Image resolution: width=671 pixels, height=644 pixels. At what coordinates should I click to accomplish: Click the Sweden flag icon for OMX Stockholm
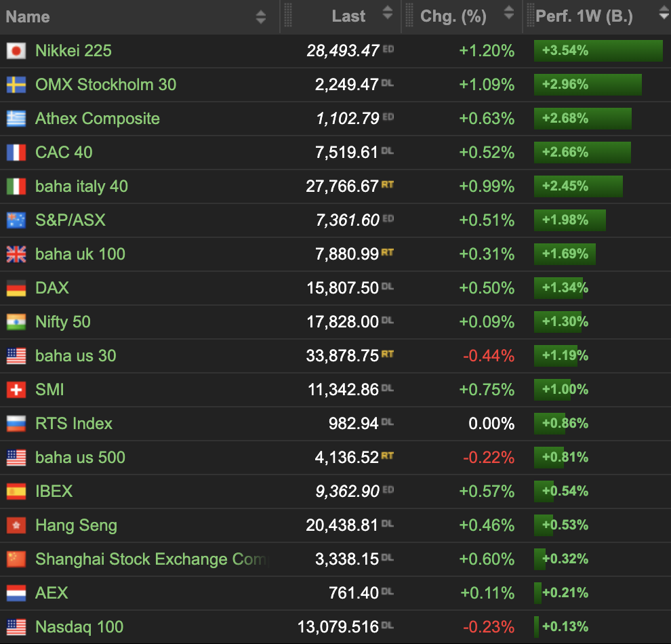[x=16, y=85]
